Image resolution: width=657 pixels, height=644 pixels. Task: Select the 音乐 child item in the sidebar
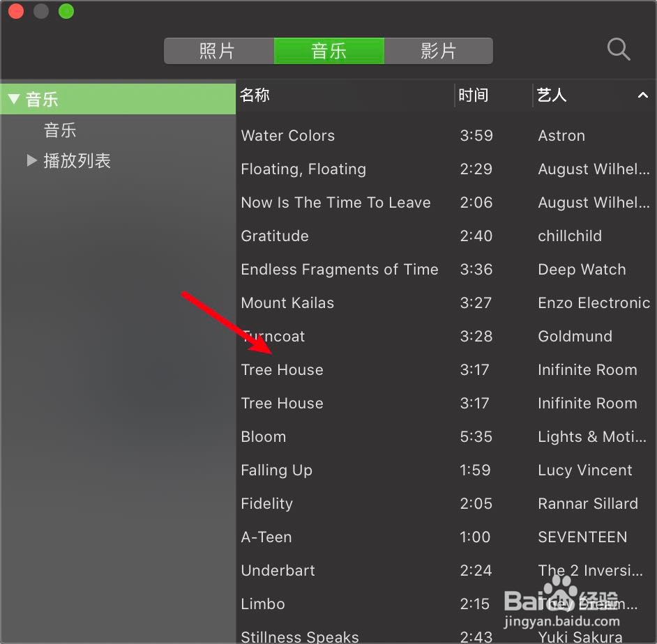coord(60,130)
